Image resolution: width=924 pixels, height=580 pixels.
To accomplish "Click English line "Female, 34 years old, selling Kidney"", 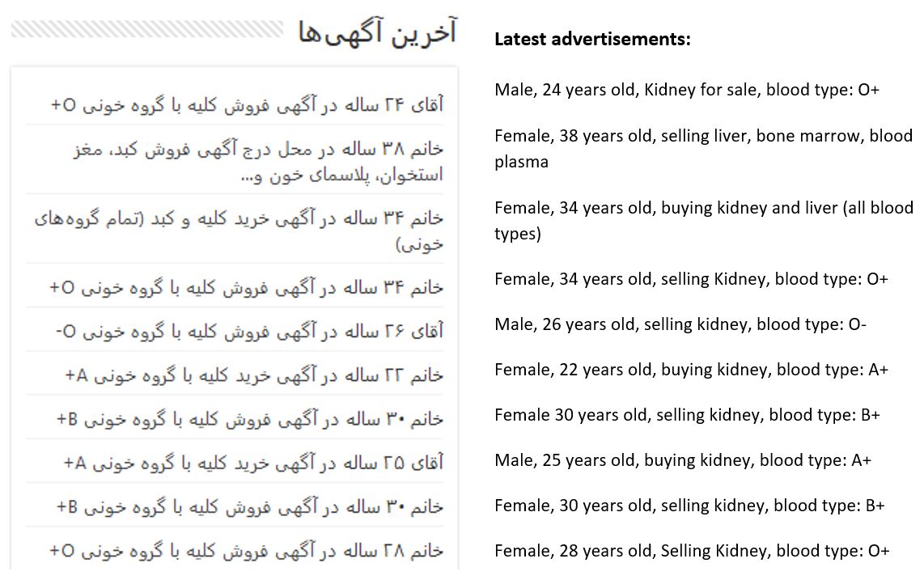I will click(x=691, y=279).
